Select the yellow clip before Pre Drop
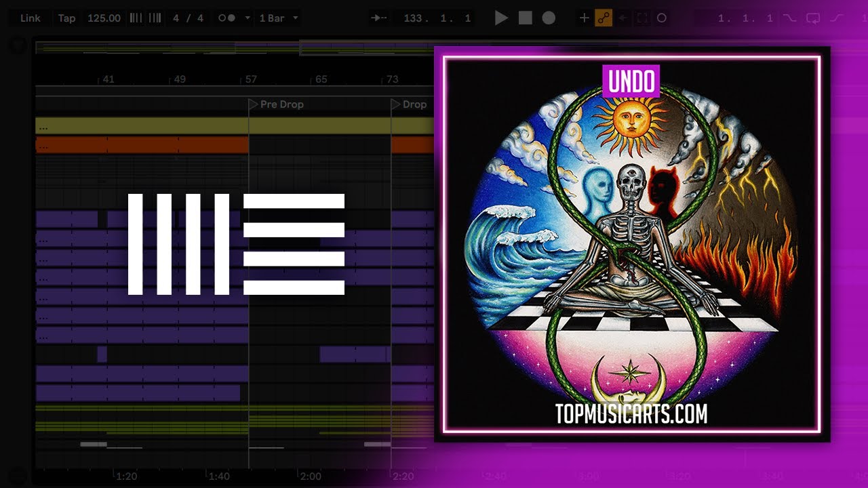Viewport: 868px width, 488px height. click(142, 125)
